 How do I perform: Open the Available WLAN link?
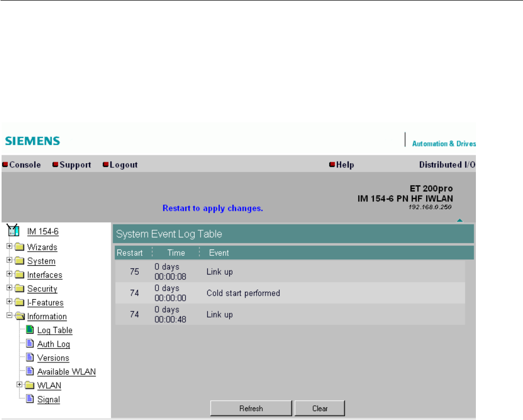coord(66,372)
